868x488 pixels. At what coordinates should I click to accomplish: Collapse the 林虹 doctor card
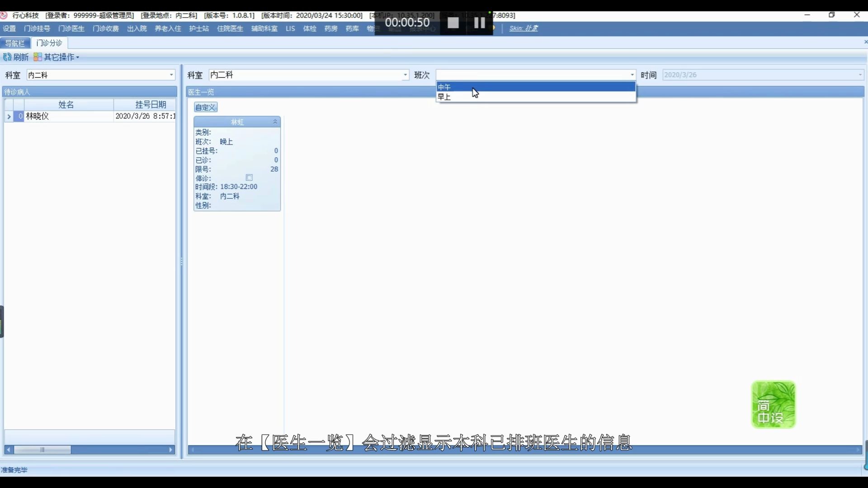point(275,122)
